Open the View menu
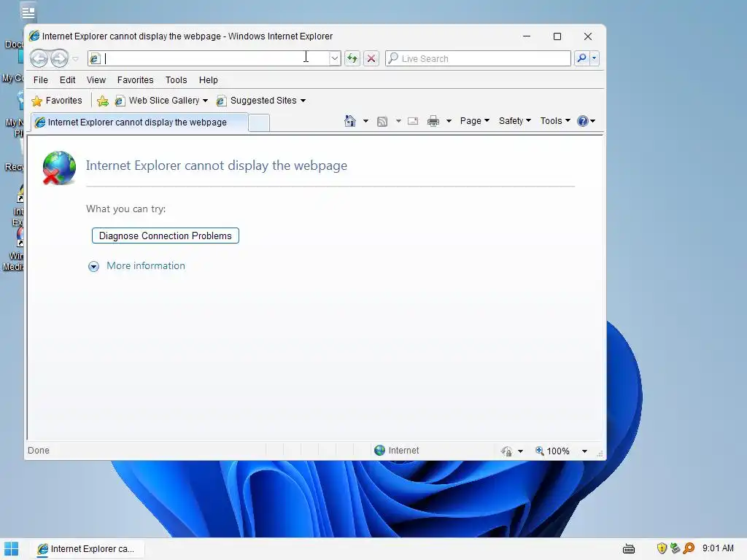Image resolution: width=747 pixels, height=560 pixels. (x=96, y=80)
